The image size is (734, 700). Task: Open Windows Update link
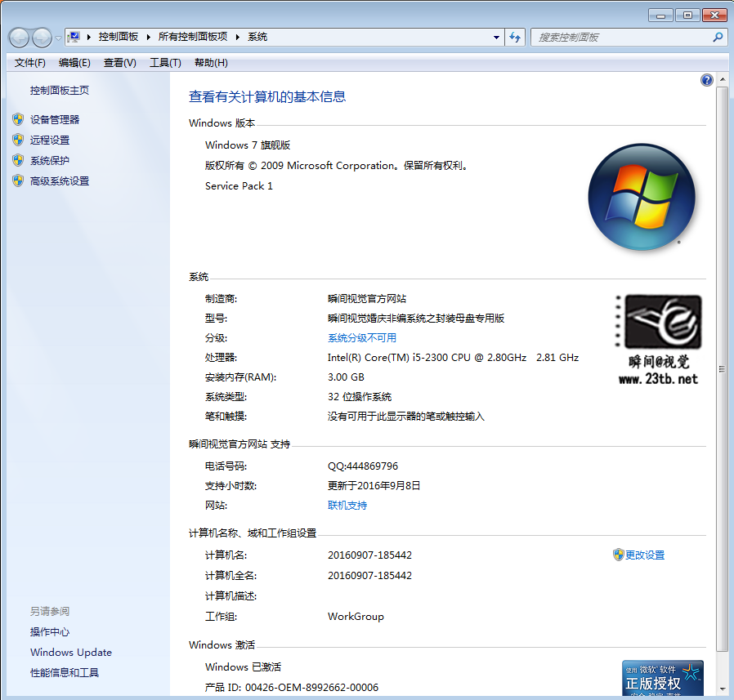pos(71,653)
